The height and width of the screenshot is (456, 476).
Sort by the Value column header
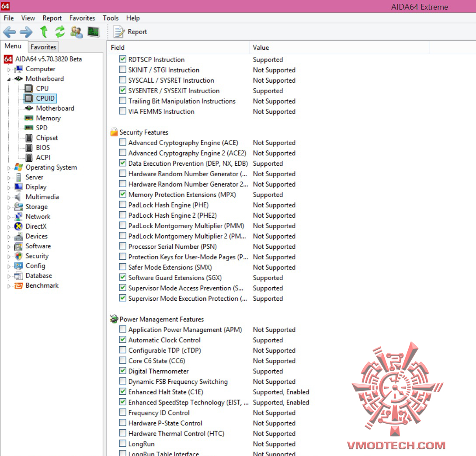click(339, 47)
